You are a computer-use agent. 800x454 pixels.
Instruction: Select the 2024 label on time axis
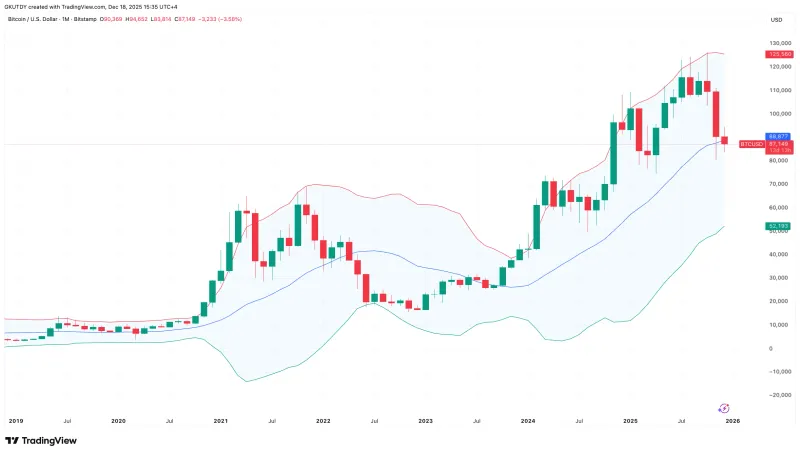tap(528, 423)
